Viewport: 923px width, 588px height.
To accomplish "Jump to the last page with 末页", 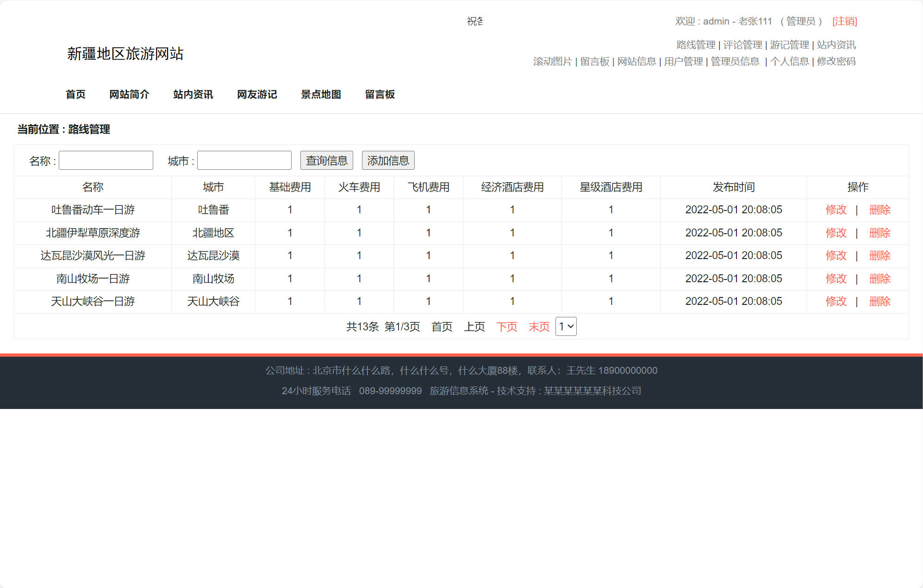I will click(x=539, y=326).
